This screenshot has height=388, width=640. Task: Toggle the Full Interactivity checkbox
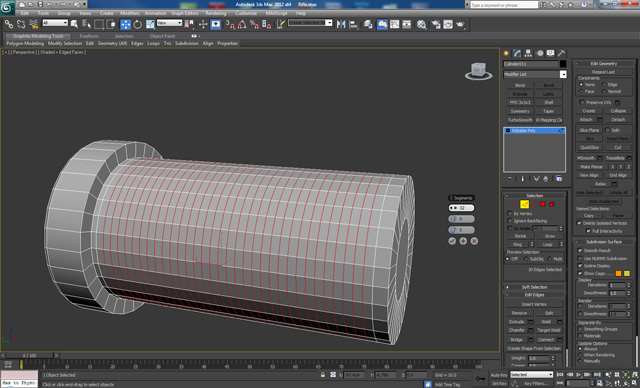588,231
